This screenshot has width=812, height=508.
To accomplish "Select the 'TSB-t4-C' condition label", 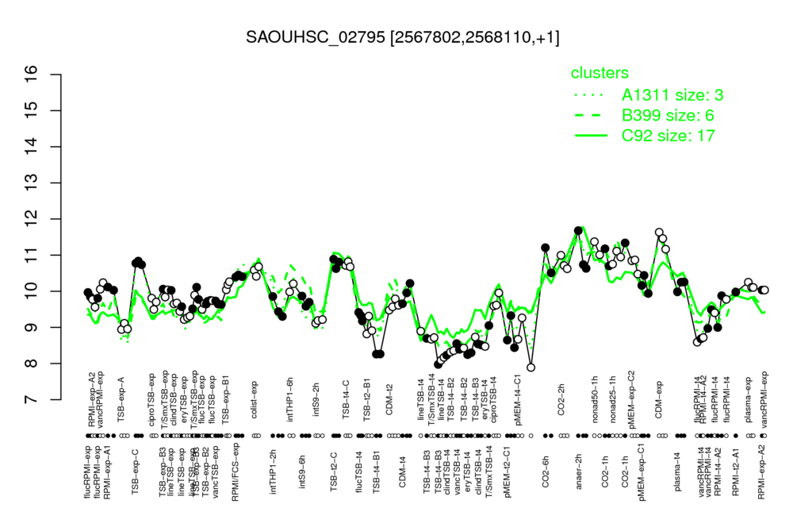I will point(347,398).
